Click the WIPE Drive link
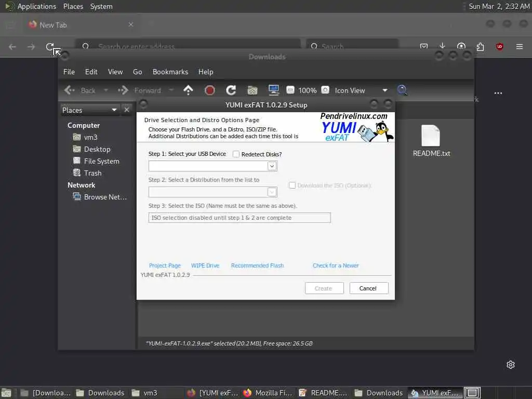 click(x=205, y=265)
